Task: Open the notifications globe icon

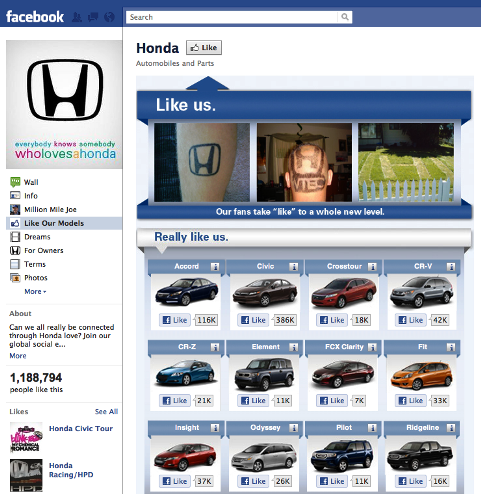Action: (x=109, y=17)
